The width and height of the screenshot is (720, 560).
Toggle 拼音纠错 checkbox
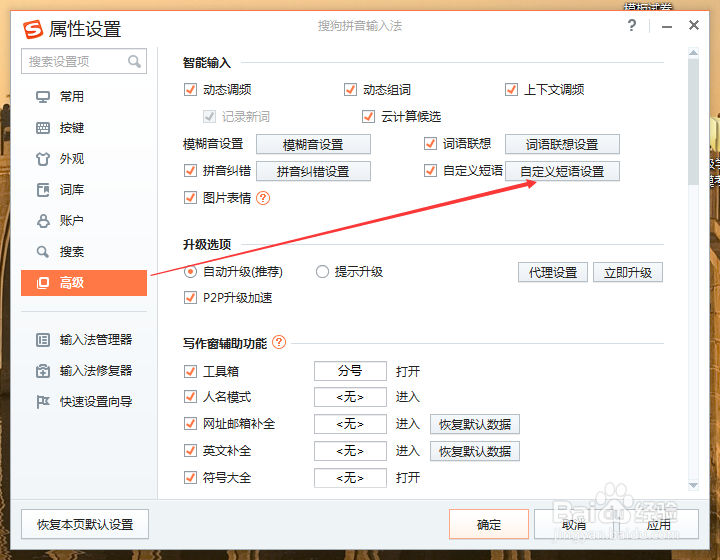point(190,170)
